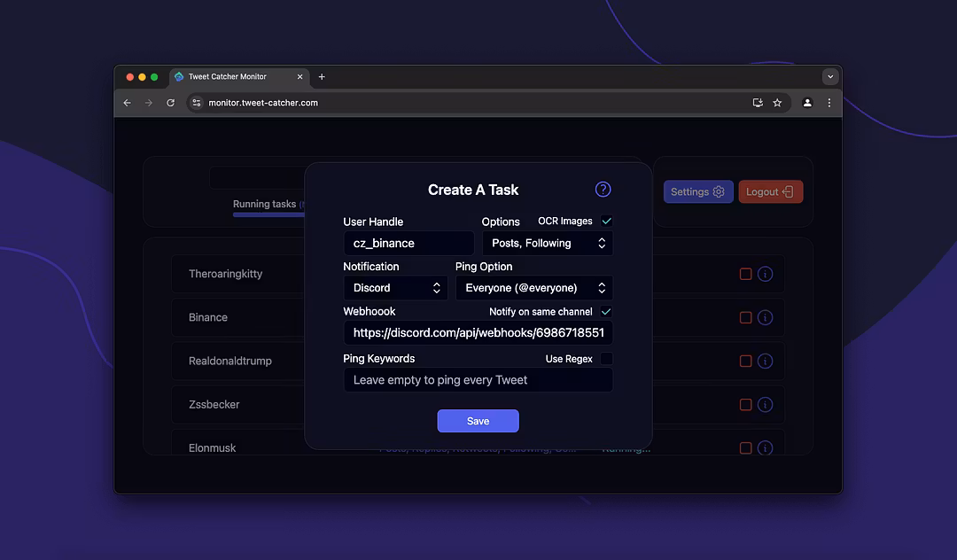The height and width of the screenshot is (560, 957).
Task: Open the Notification dropdown set to Discord
Action: (395, 288)
